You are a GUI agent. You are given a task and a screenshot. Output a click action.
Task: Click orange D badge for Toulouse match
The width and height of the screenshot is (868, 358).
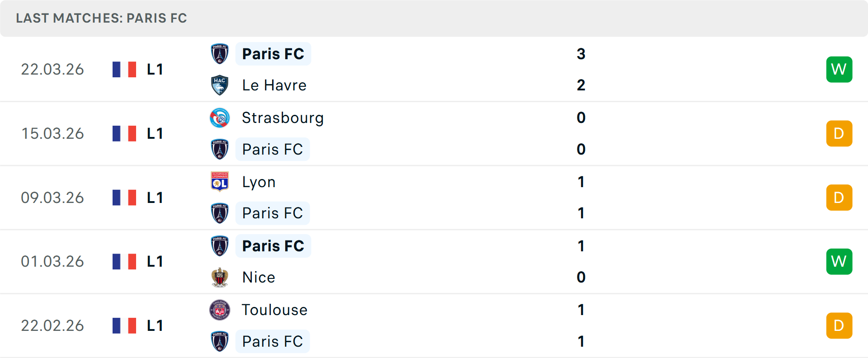coord(839,325)
